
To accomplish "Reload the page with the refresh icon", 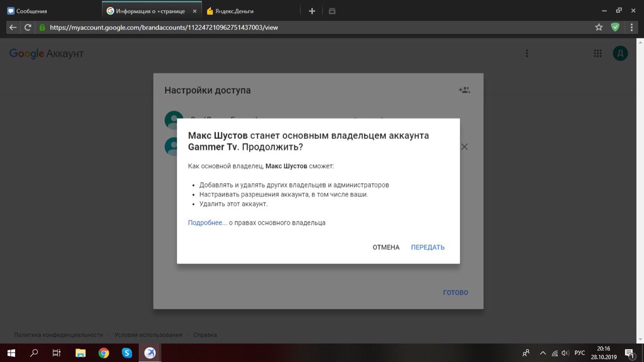I will click(28, 27).
